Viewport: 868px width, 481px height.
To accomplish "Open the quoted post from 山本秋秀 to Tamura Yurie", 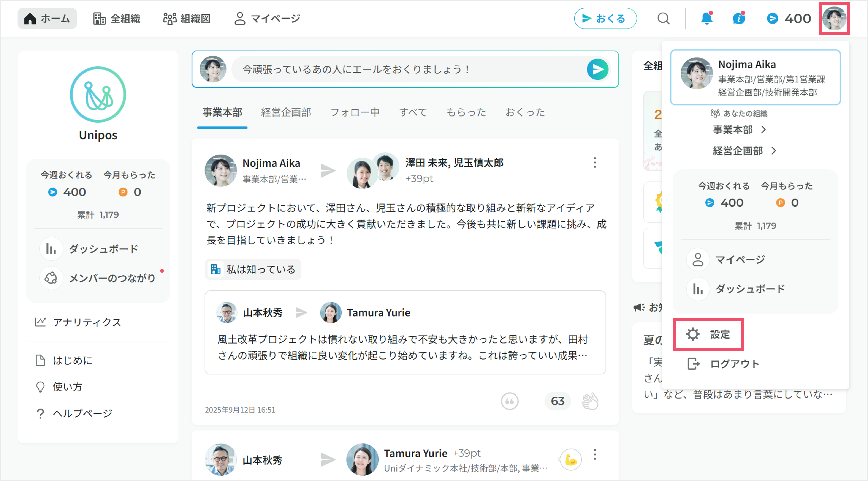I will pyautogui.click(x=405, y=333).
